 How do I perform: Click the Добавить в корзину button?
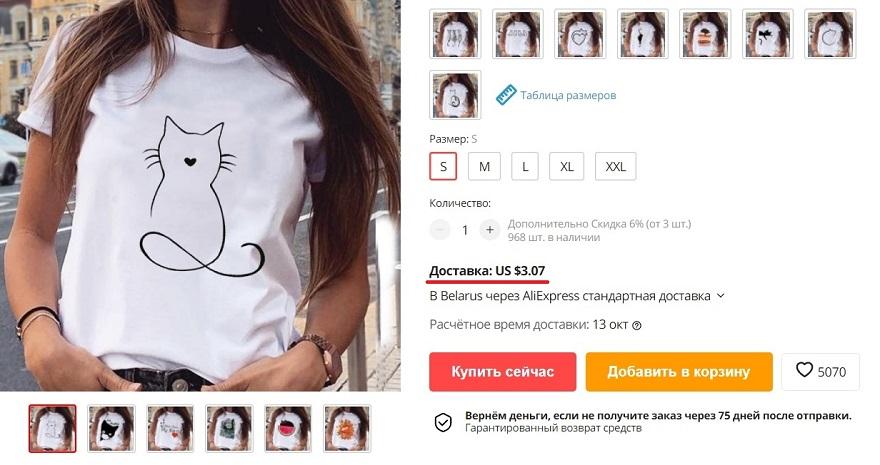click(679, 371)
